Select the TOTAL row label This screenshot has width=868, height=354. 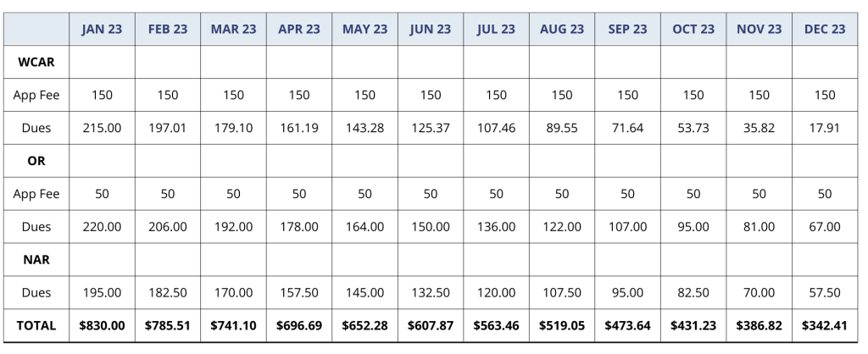coord(36,325)
